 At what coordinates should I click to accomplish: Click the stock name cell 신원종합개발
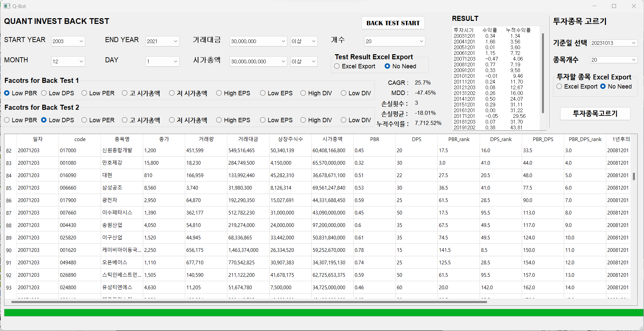[x=122, y=151]
